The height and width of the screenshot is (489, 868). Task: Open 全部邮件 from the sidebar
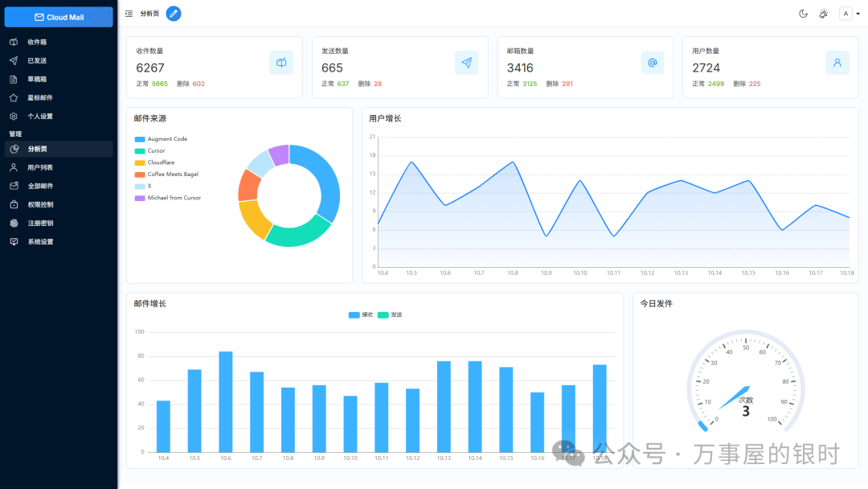40,186
